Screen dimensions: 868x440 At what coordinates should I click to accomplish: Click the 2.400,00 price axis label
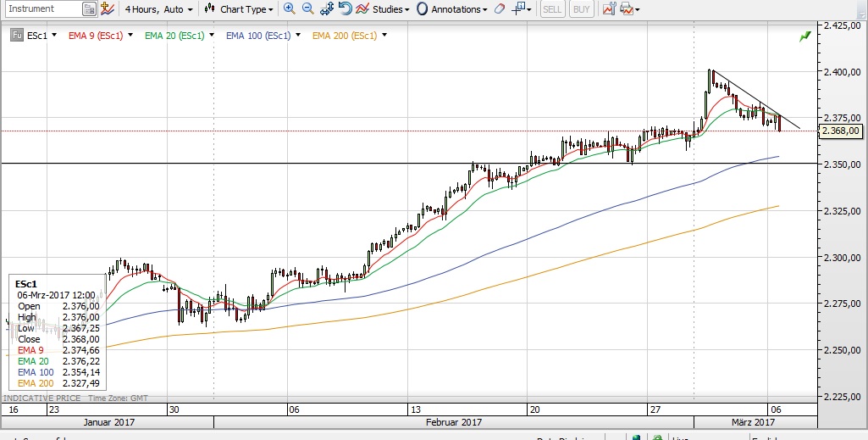click(842, 72)
